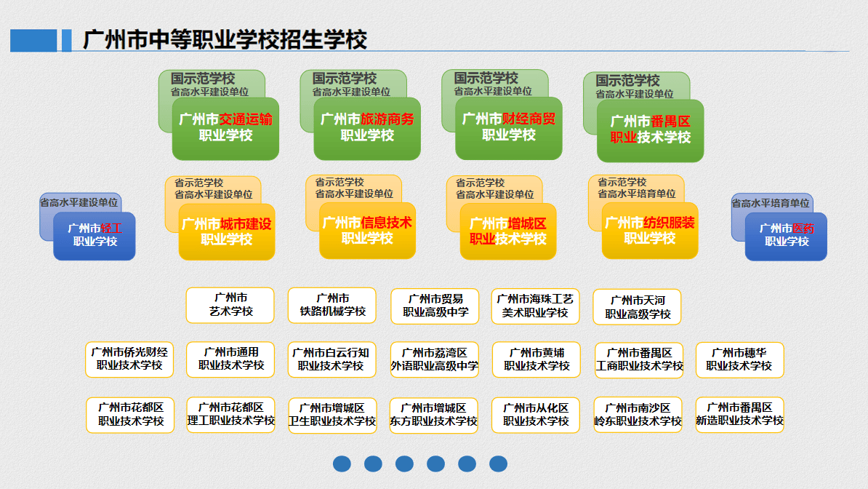Click 国示范学校 tag above 番禺区 green school
Screen dimensions: 868x489
coord(628,81)
